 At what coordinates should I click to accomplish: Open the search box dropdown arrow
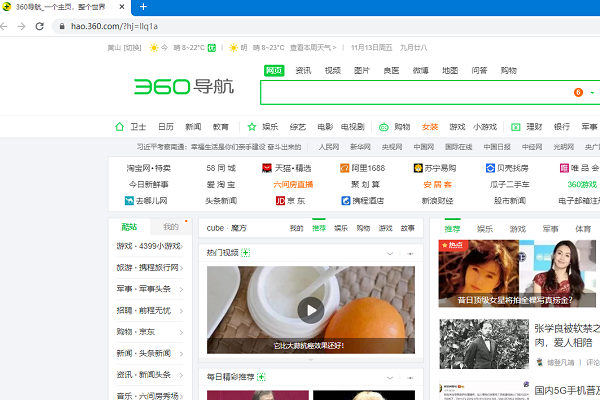[592, 93]
